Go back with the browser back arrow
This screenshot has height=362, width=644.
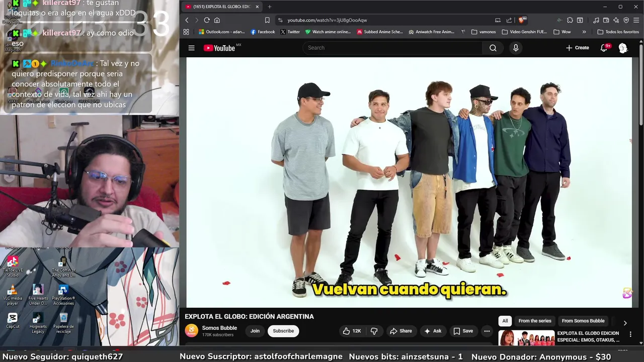(x=187, y=20)
